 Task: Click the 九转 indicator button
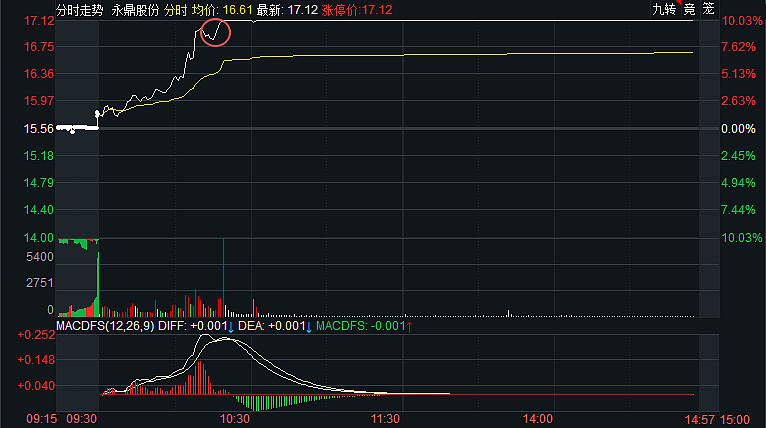pos(662,9)
